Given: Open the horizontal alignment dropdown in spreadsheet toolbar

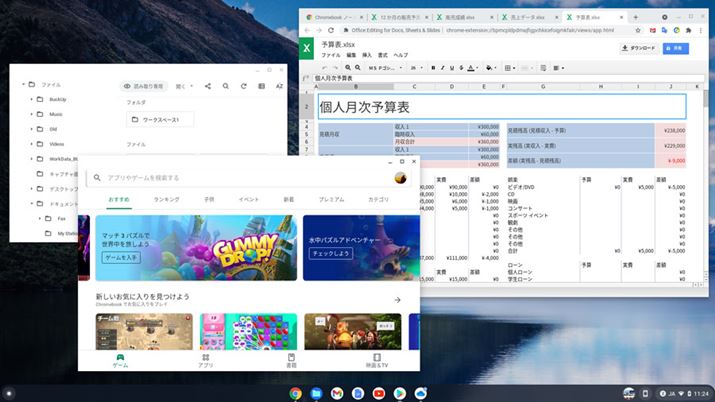Looking at the screenshot, I should [559, 68].
